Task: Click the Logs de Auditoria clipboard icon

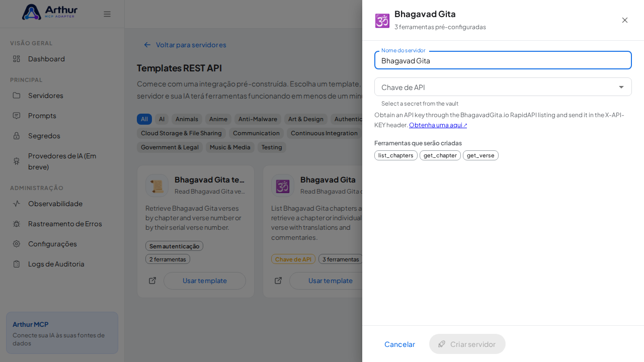Action: coord(17,264)
